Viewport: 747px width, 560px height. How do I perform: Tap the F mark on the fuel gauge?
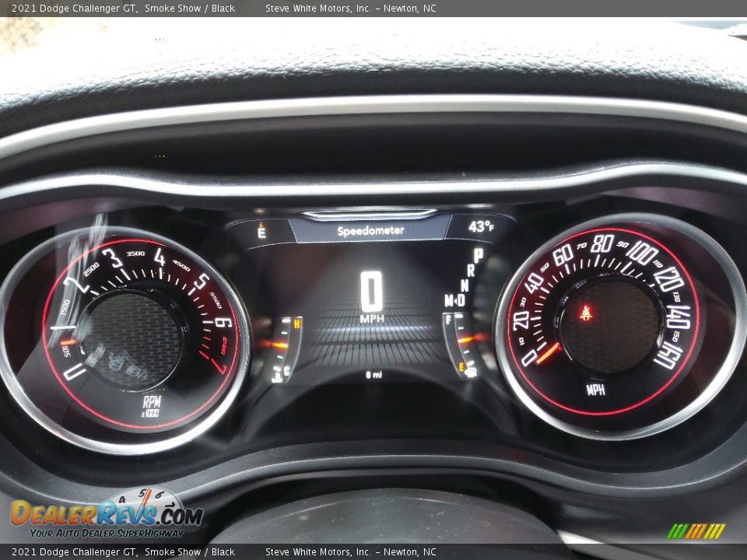point(448,319)
